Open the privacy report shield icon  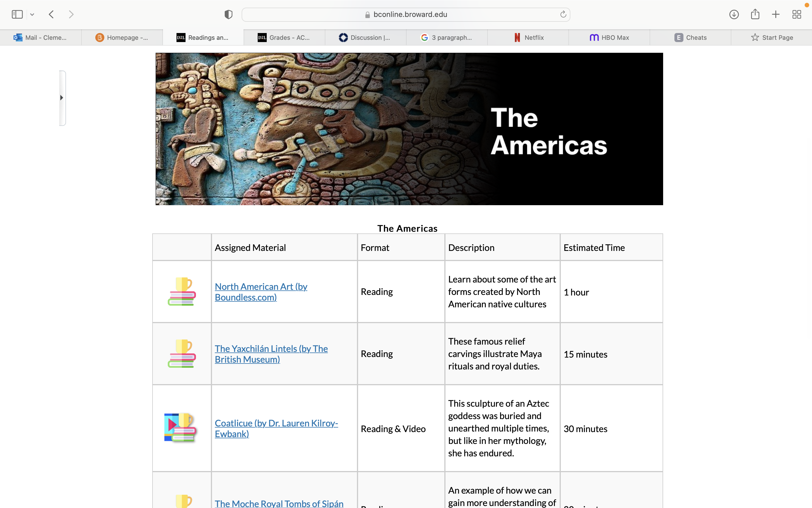[228, 14]
